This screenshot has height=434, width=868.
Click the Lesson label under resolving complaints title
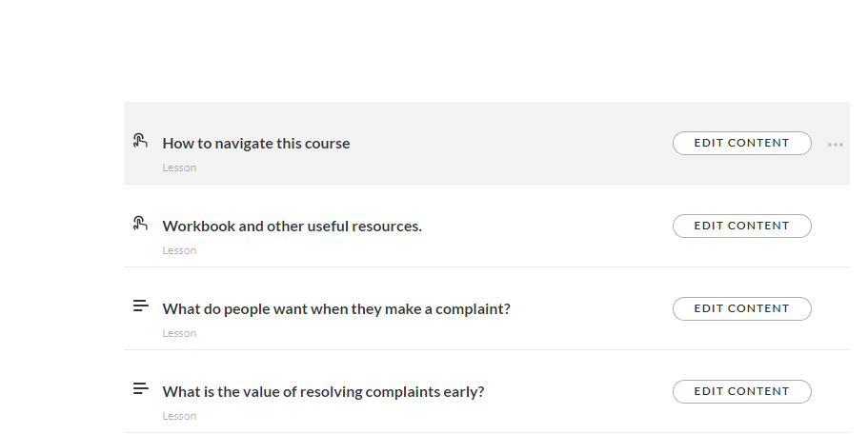tap(179, 417)
